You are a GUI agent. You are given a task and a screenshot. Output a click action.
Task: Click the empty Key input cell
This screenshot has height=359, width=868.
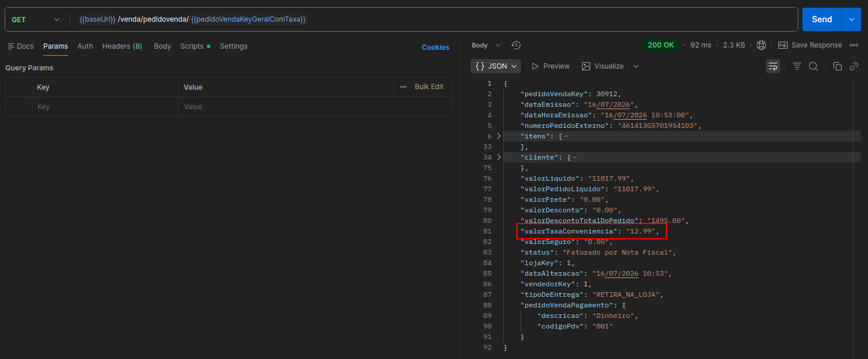point(105,107)
